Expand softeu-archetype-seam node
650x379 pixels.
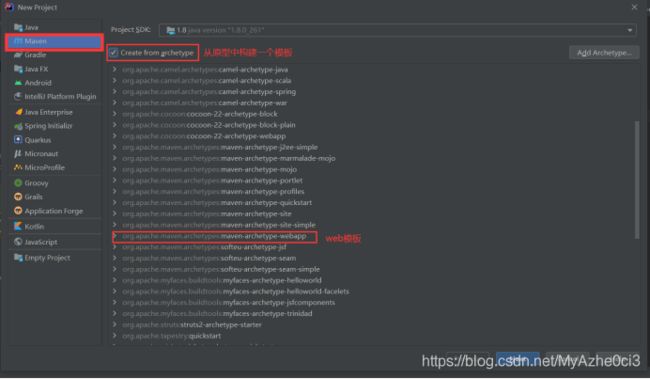coord(114,258)
